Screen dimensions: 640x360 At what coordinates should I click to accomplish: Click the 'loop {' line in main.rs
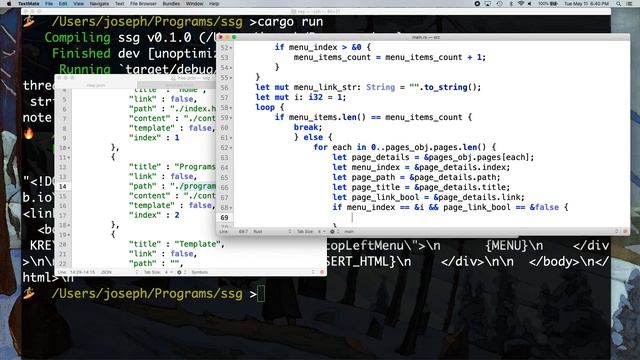pyautogui.click(x=269, y=107)
